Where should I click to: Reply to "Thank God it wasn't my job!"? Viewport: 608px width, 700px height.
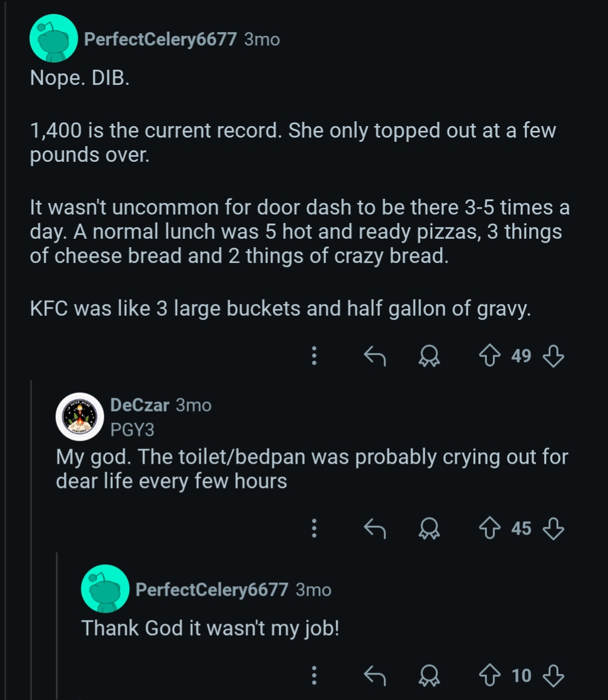click(x=374, y=675)
